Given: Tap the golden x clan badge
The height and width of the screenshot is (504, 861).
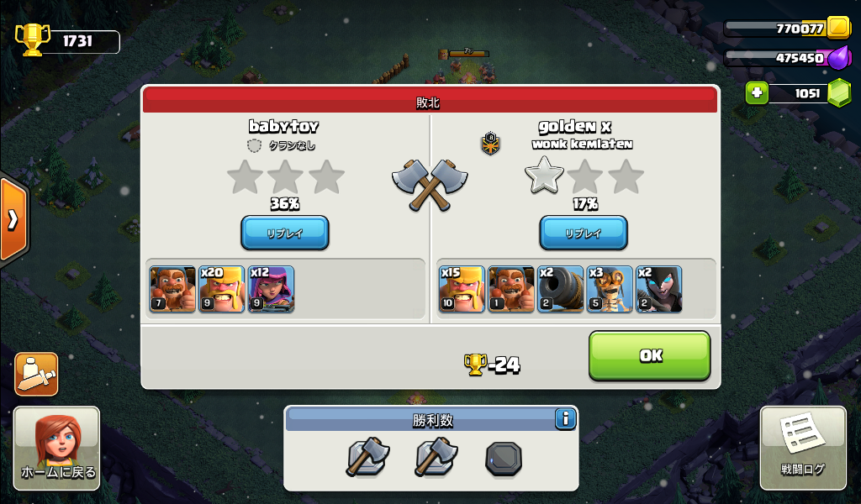Looking at the screenshot, I should pos(490,144).
